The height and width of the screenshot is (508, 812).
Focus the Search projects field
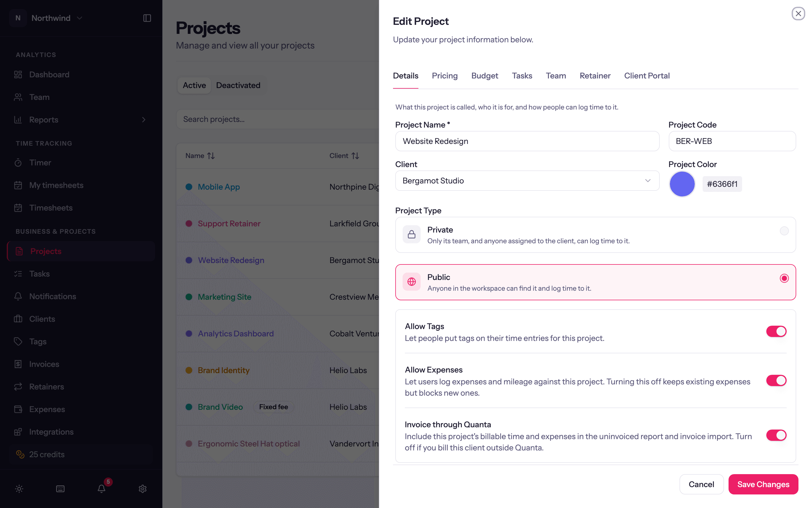[278, 119]
